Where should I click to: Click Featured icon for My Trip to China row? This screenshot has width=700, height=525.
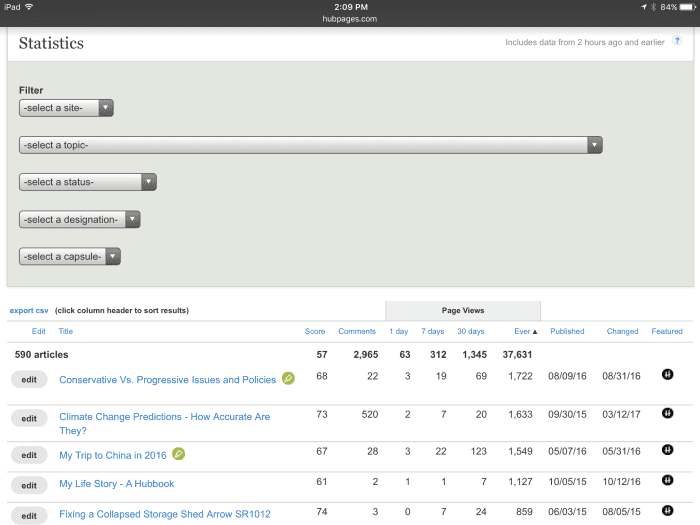click(667, 451)
